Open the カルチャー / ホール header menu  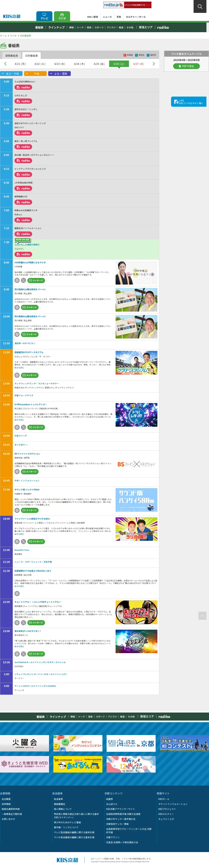136,17
